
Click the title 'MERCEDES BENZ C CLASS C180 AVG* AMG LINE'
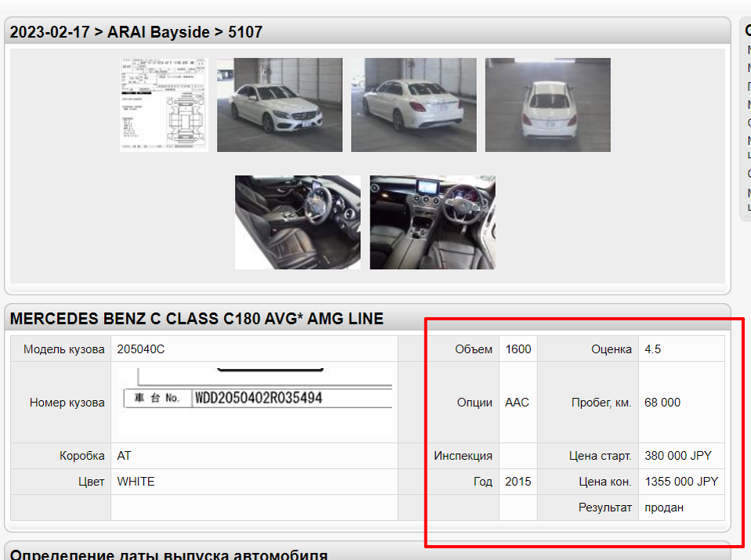(x=197, y=319)
